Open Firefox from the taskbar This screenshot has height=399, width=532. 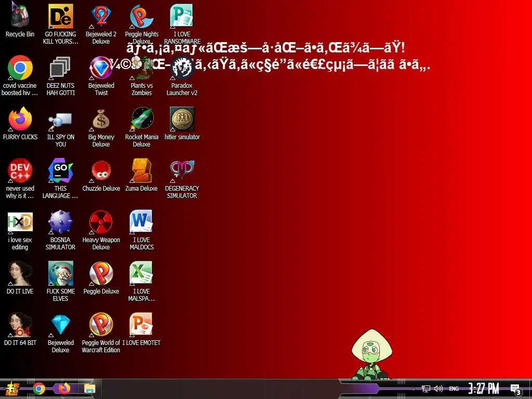click(x=64, y=389)
